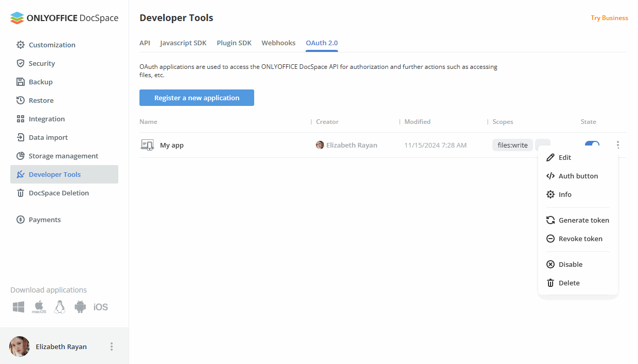This screenshot has width=638, height=364.
Task: Toggle the My app state switch
Action: tap(592, 144)
